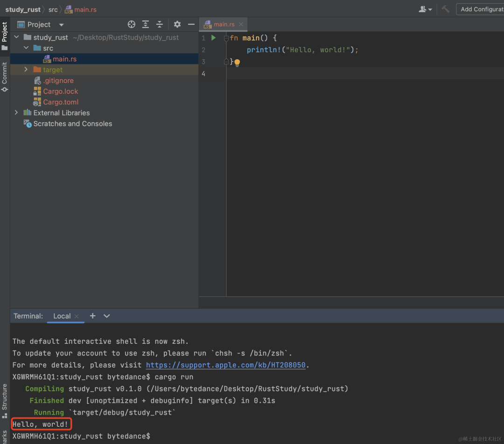Run main function via green gutter arrow
This screenshot has width=504, height=444.
(213, 38)
